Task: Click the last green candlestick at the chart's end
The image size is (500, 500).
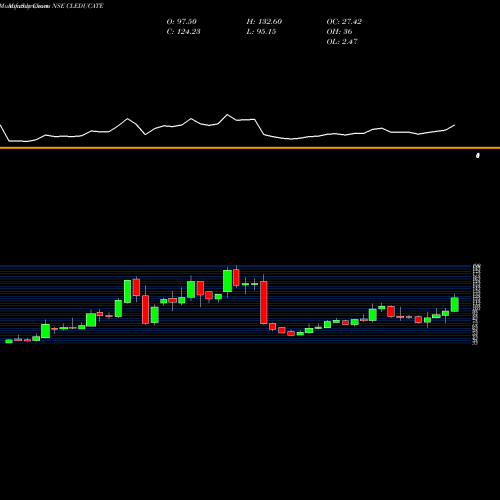Action: tap(455, 305)
